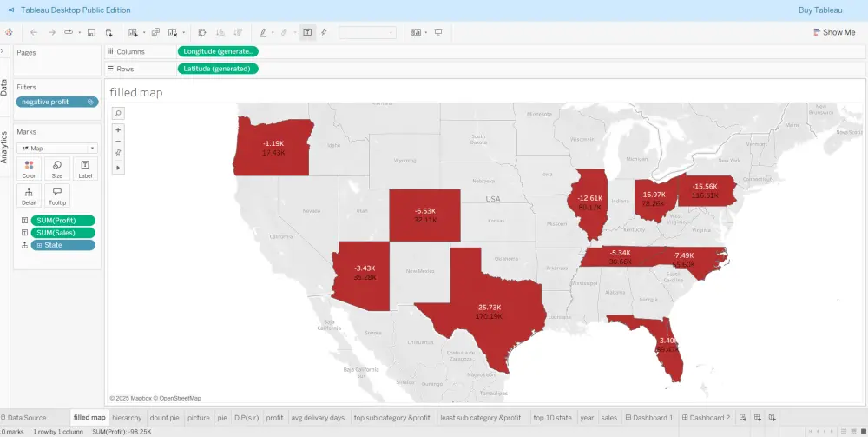Open the Clear Sheet dropdown arrow
This screenshot has height=437, width=868.
coord(184,33)
